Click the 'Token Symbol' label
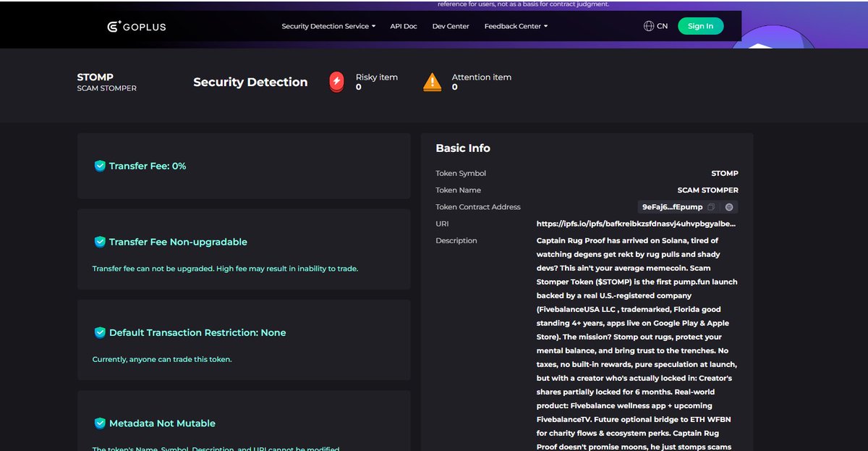 coord(461,174)
